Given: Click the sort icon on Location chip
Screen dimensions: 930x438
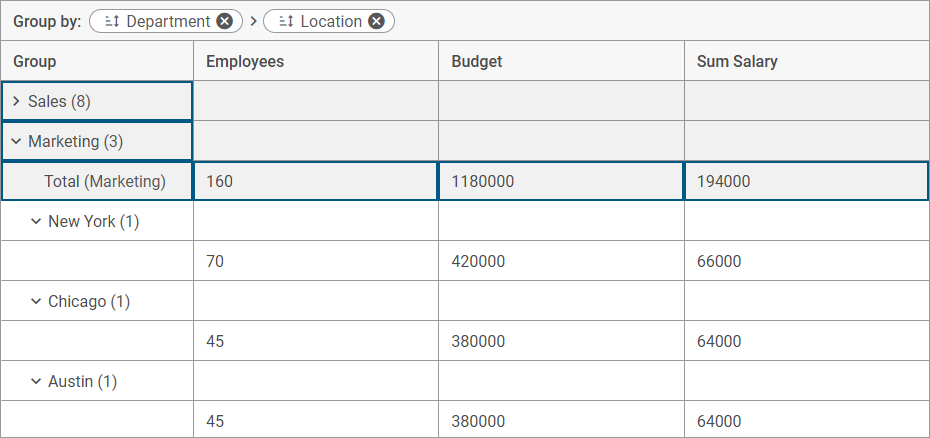Looking at the screenshot, I should (x=286, y=21).
